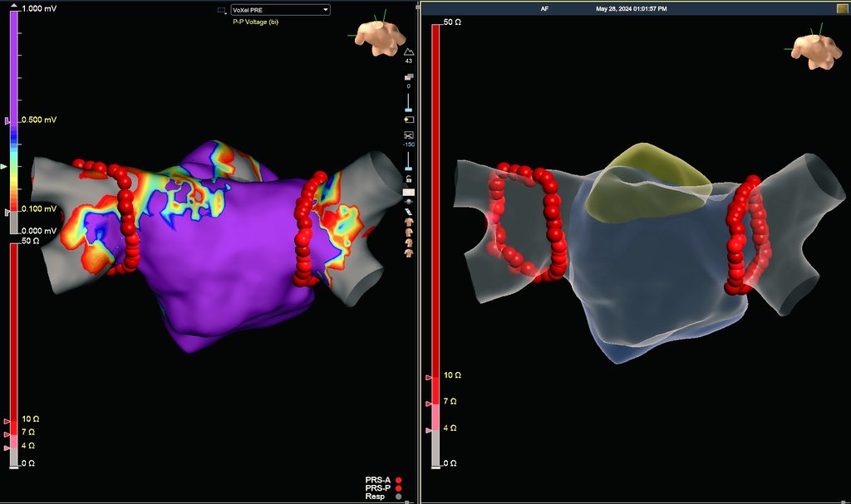This screenshot has height=504, width=851.
Task: Click the 0.000 mV scale minimum label
Action: pos(38,231)
